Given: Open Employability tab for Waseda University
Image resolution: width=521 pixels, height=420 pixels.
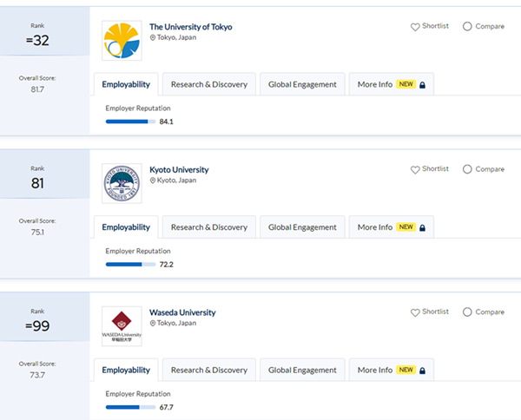Looking at the screenshot, I should (126, 370).
